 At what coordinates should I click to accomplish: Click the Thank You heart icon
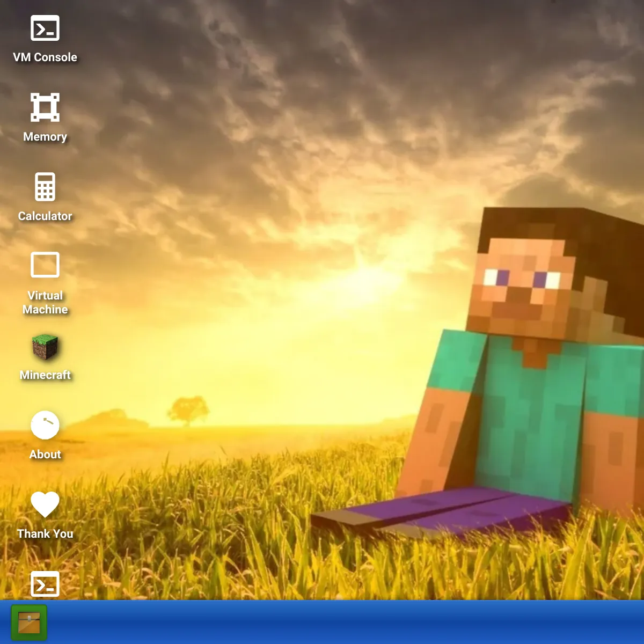[45, 504]
